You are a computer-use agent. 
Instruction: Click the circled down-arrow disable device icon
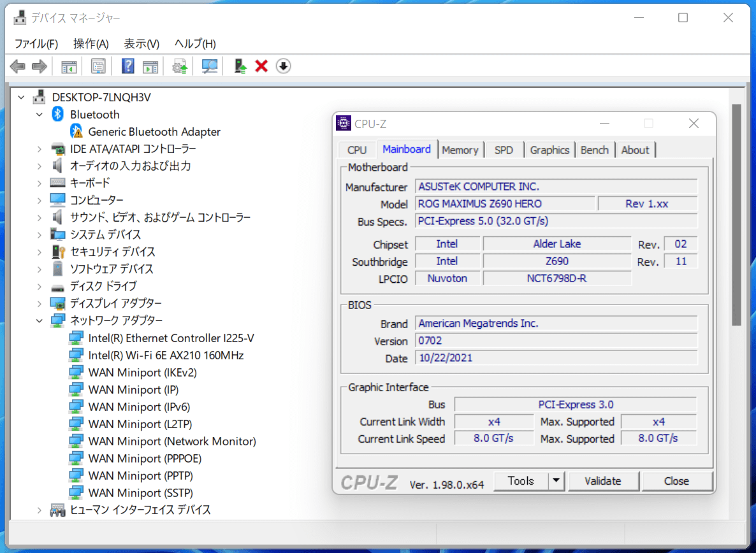tap(284, 66)
